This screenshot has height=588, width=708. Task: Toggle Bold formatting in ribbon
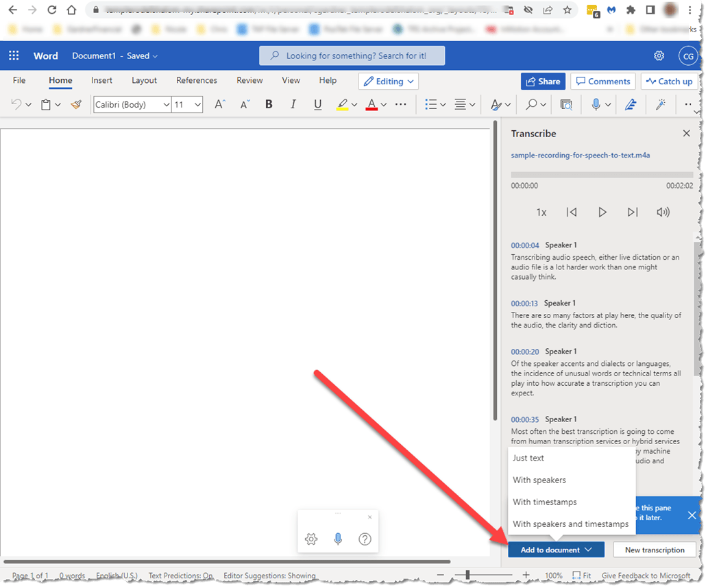coord(269,104)
